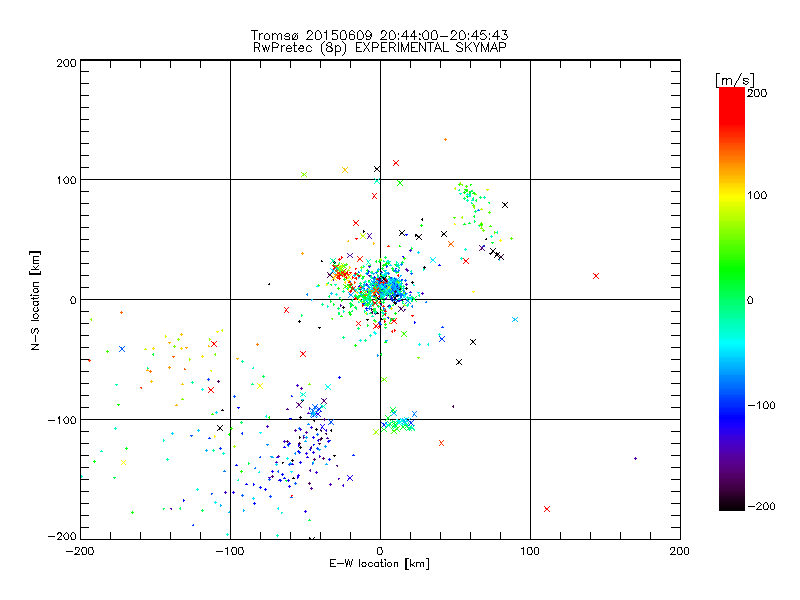The width and height of the screenshot is (800, 600).
Task: Click the black bottom of the colorbar
Action: tap(732, 505)
